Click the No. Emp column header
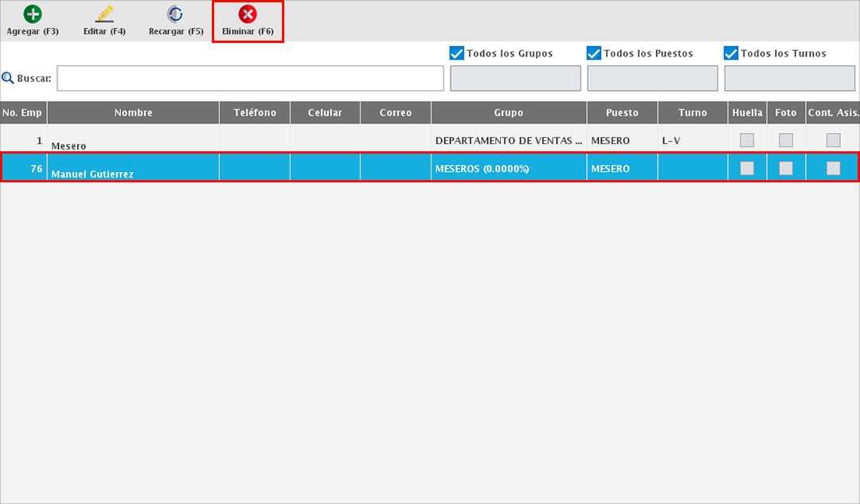 [x=22, y=112]
